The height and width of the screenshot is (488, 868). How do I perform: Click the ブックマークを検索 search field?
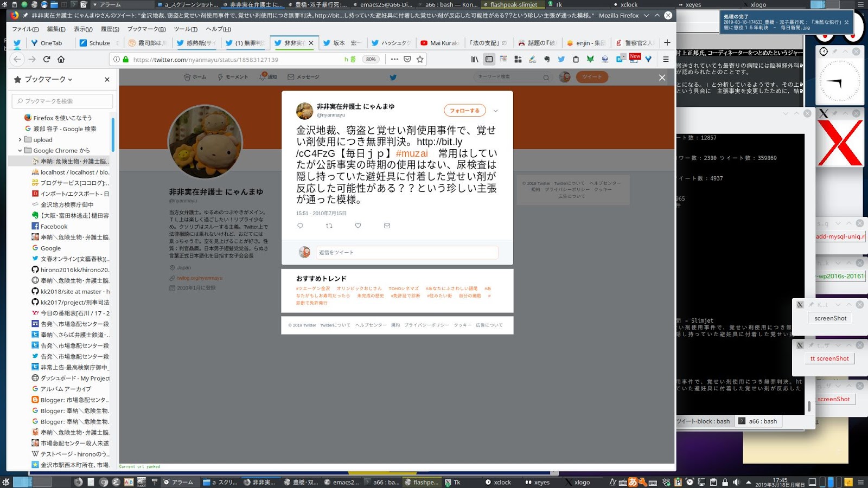point(62,101)
